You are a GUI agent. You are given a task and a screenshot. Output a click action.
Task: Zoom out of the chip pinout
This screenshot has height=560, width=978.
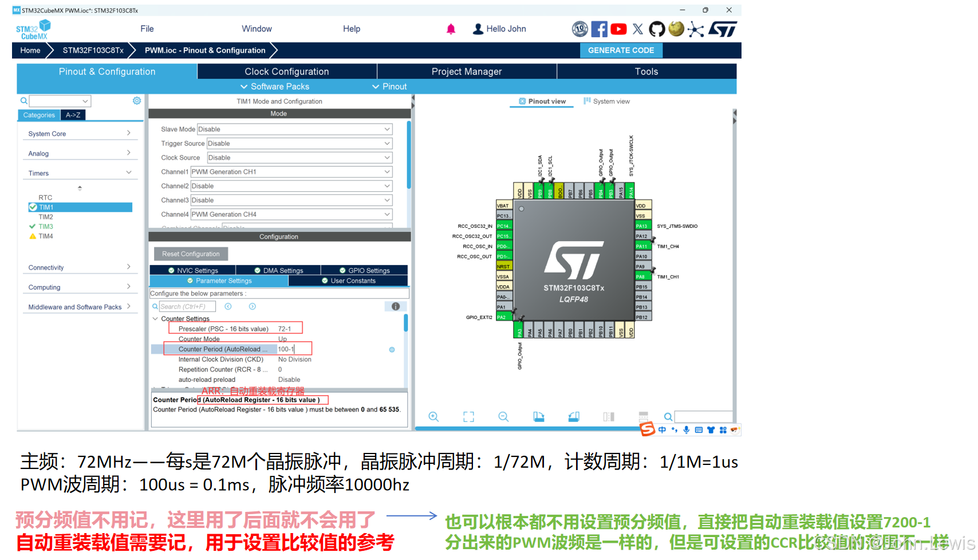(503, 417)
